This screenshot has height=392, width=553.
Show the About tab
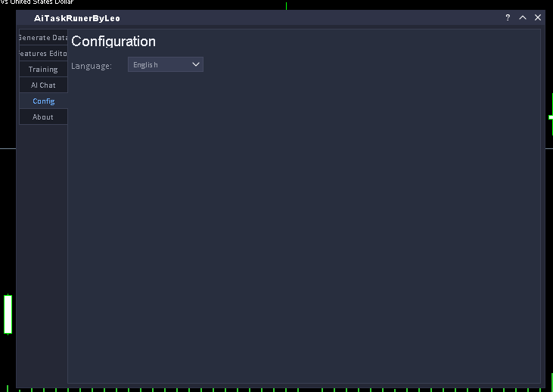click(x=43, y=117)
